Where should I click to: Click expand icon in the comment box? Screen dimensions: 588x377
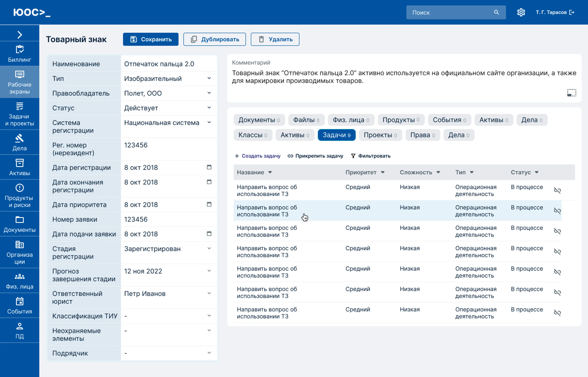click(572, 93)
